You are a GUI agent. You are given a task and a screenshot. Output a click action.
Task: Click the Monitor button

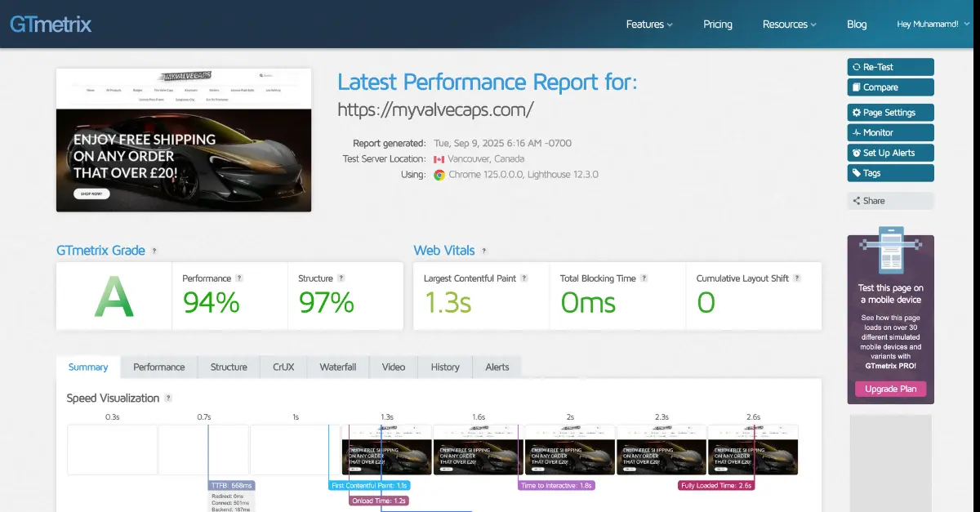(x=890, y=132)
